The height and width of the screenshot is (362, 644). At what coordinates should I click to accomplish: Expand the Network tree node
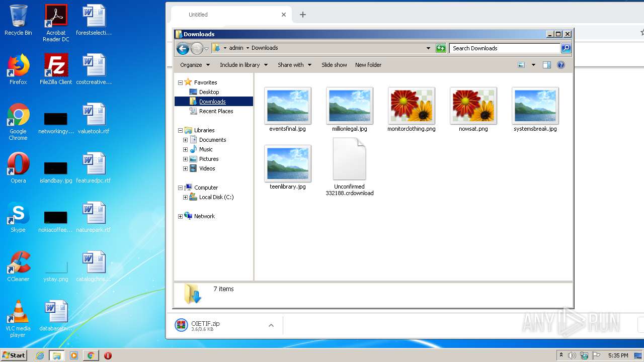(x=180, y=216)
